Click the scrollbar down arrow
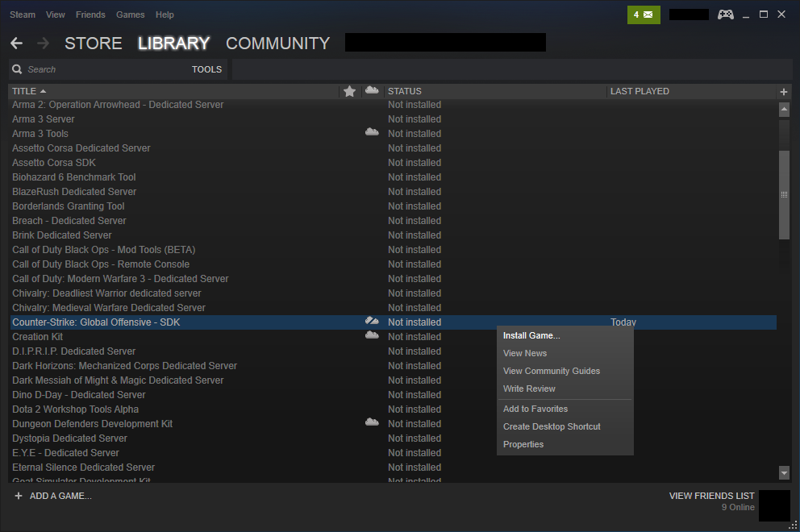This screenshot has height=532, width=800. 784,473
